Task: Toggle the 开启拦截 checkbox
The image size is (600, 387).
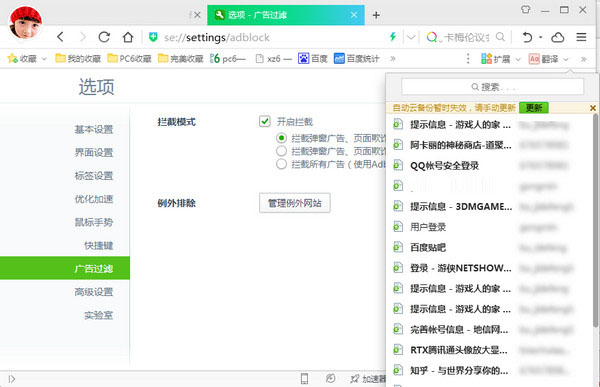Action: [264, 121]
